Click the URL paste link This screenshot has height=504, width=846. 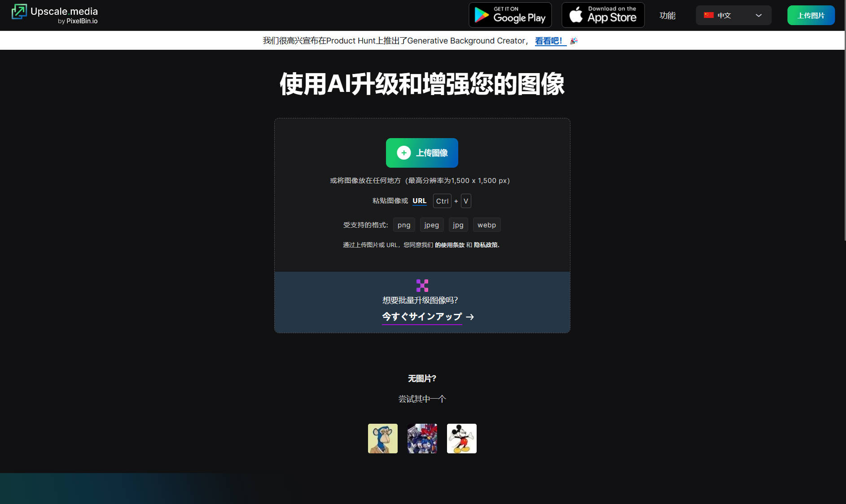[419, 201]
